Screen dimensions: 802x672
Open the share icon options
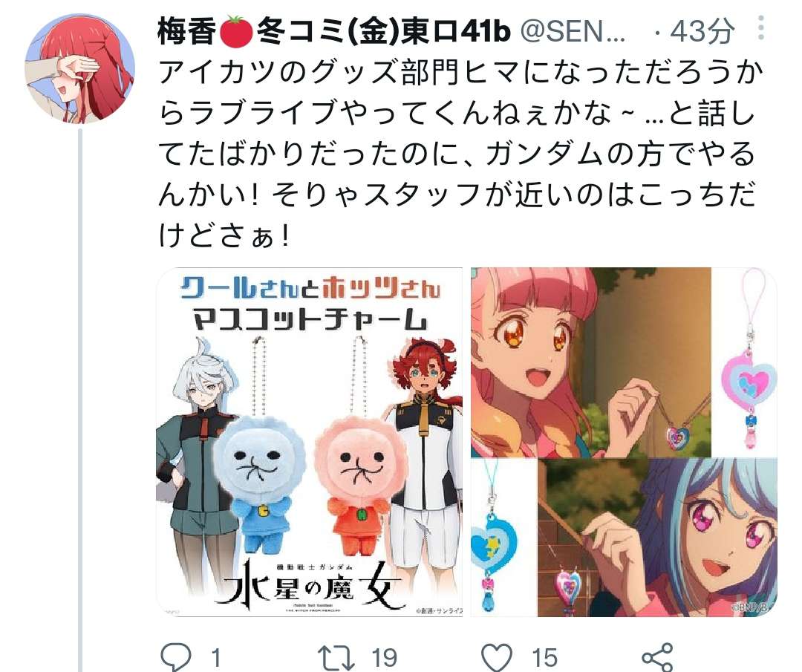(657, 656)
